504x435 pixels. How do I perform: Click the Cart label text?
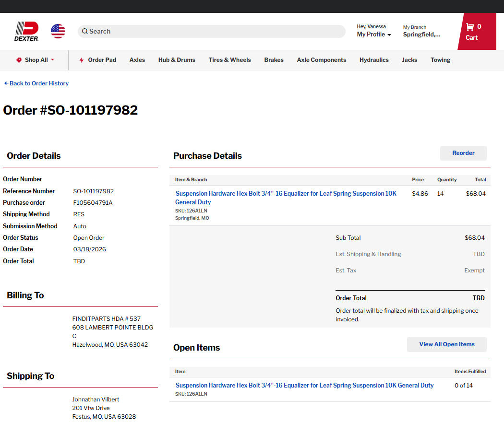click(471, 37)
